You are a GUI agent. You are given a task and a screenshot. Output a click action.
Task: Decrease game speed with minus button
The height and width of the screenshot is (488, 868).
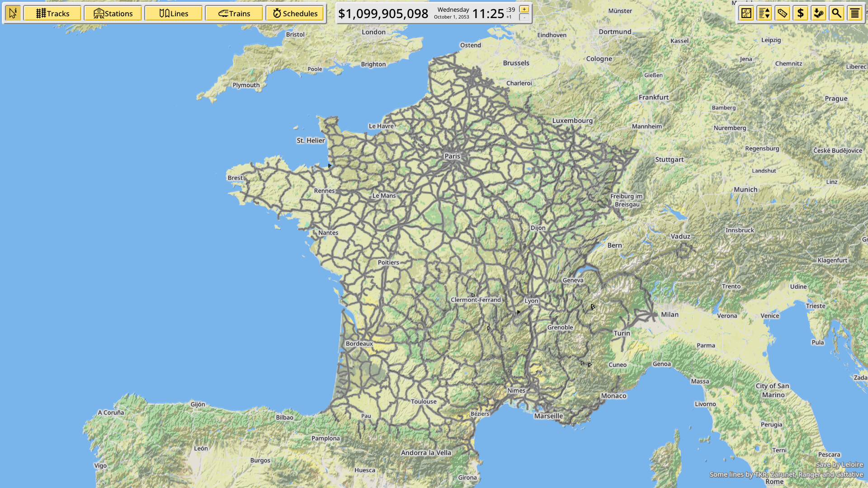pos(524,18)
